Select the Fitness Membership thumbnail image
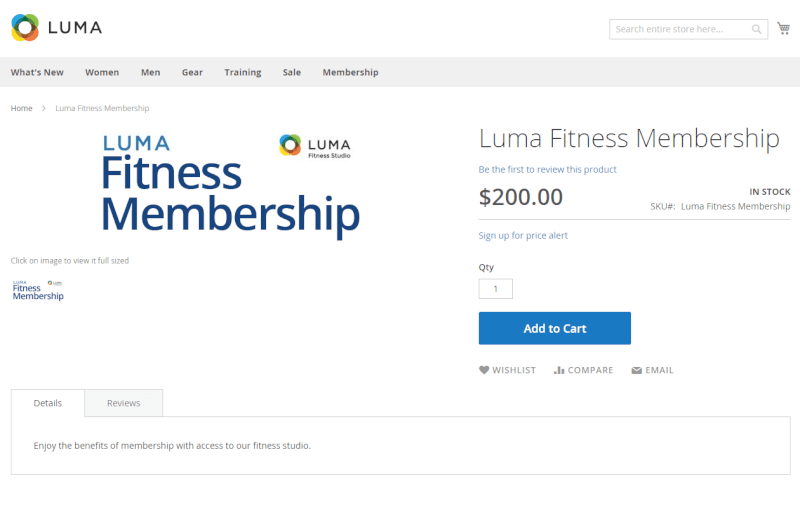 pos(38,290)
